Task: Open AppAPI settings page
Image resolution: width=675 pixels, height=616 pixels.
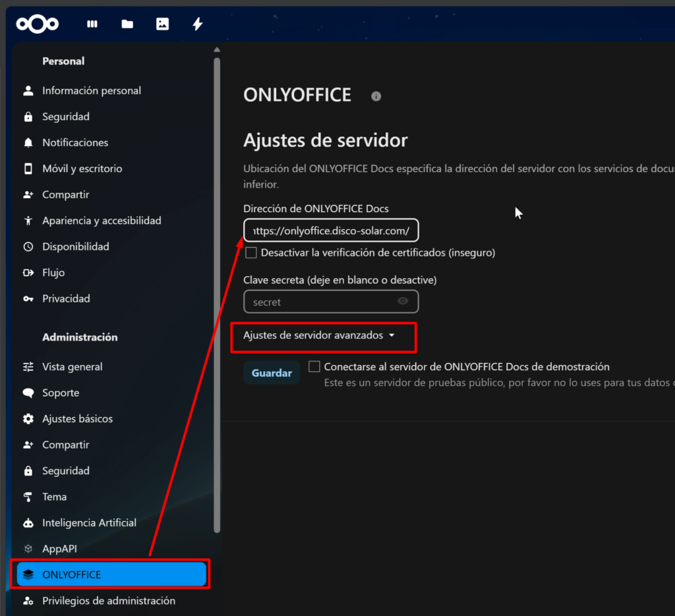Action: pyautogui.click(x=59, y=549)
